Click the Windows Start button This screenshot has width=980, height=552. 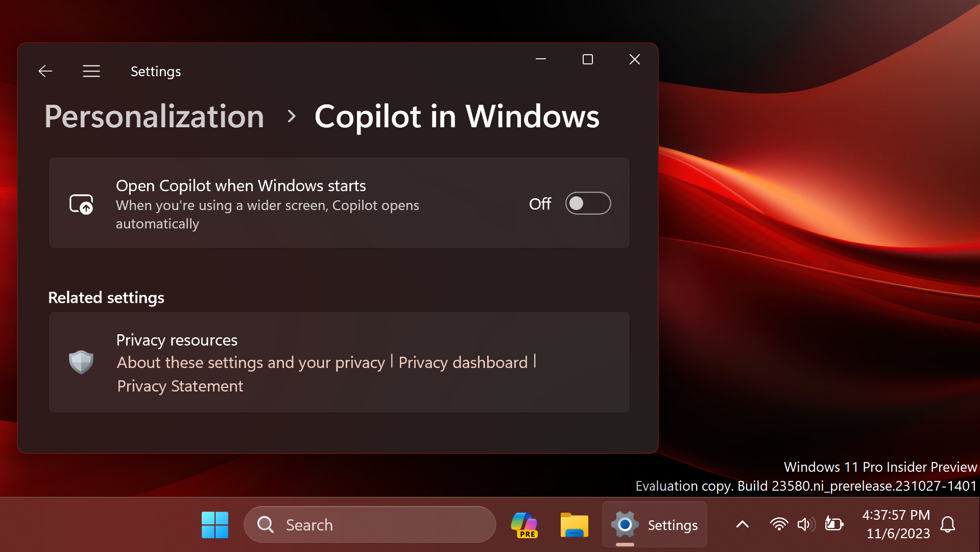[215, 525]
